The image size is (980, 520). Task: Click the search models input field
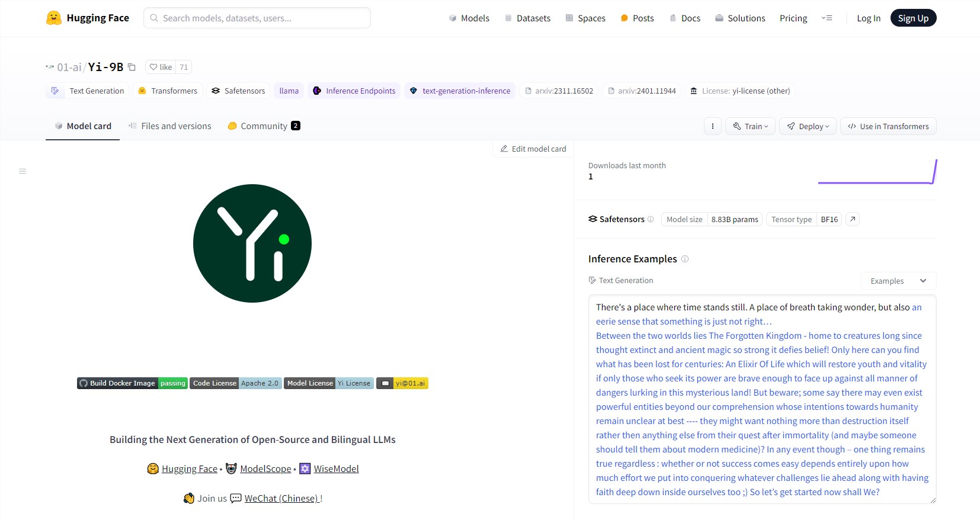point(257,18)
